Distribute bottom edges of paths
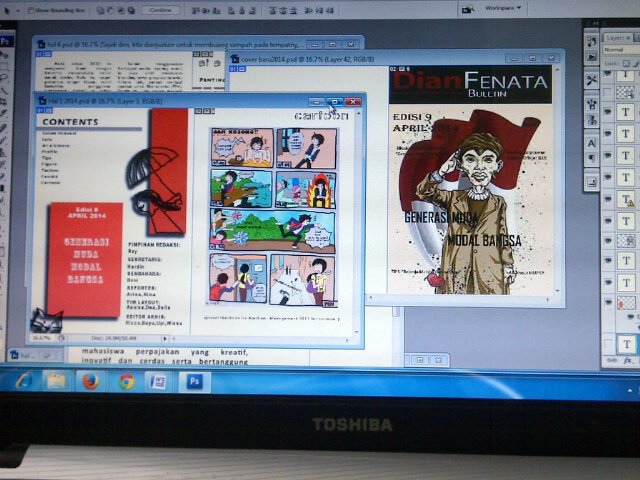640x480 pixels. [293, 10]
